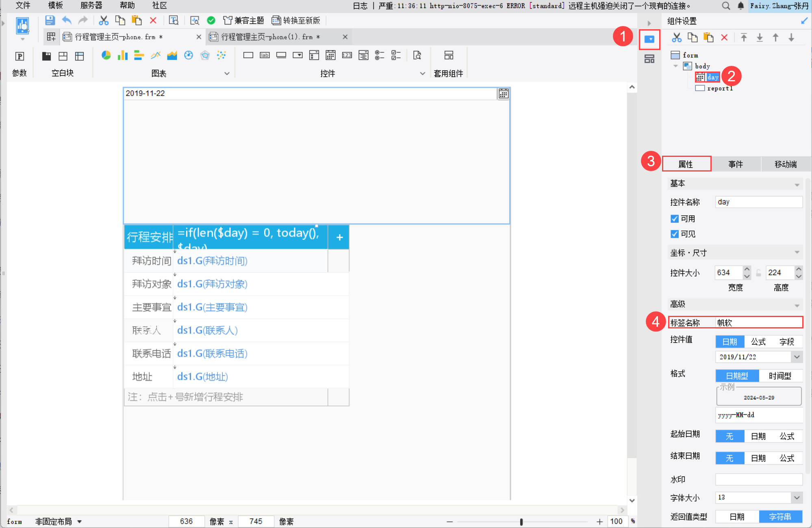Select 时间型 format option

[780, 376]
